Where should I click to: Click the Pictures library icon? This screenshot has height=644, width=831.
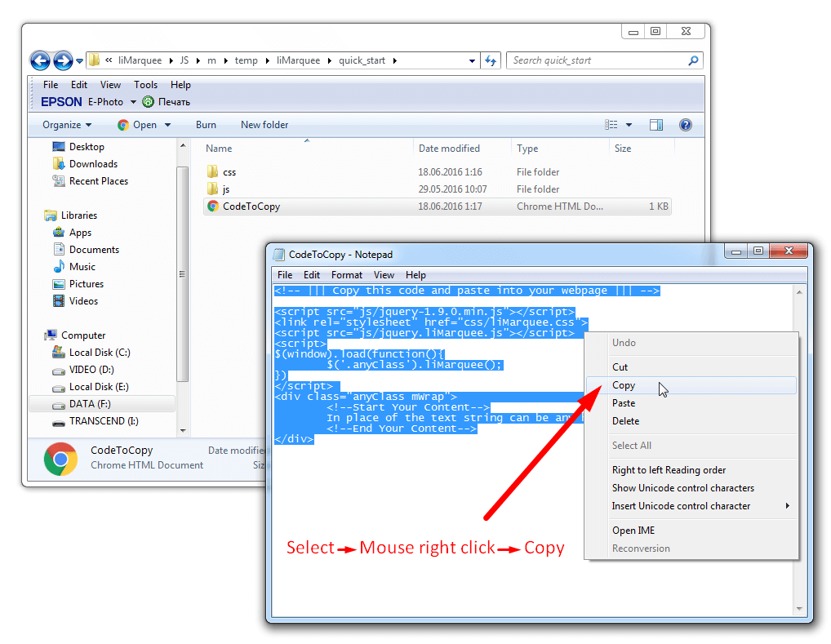tap(59, 284)
